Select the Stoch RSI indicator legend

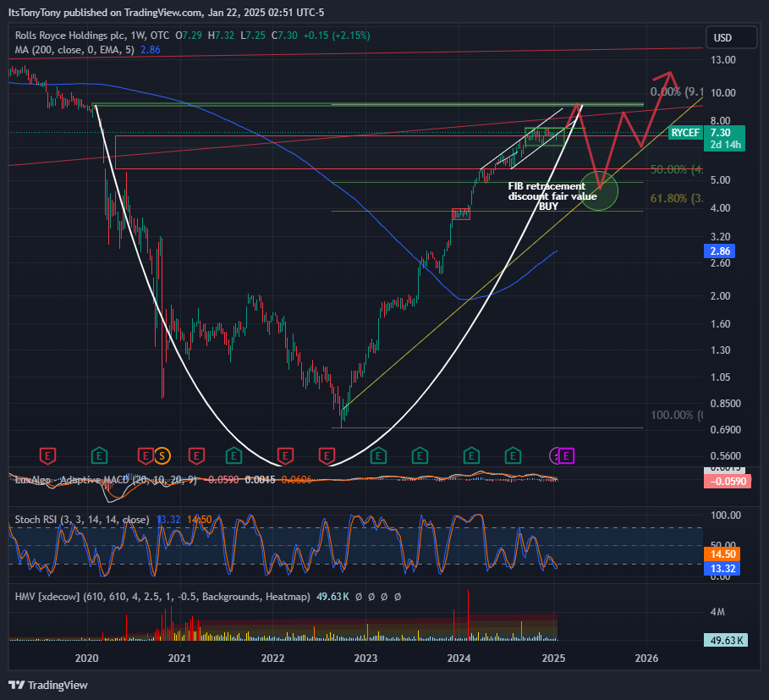(x=82, y=520)
